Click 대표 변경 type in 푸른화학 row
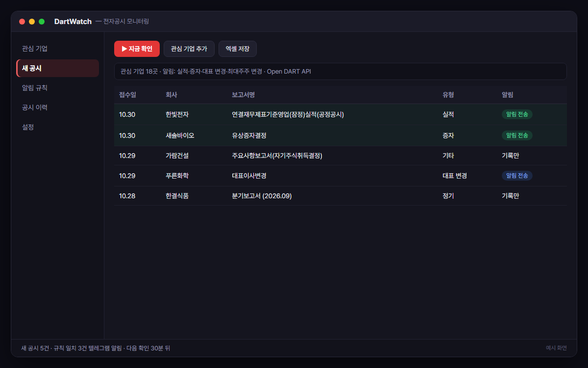The height and width of the screenshot is (368, 588). pos(455,176)
